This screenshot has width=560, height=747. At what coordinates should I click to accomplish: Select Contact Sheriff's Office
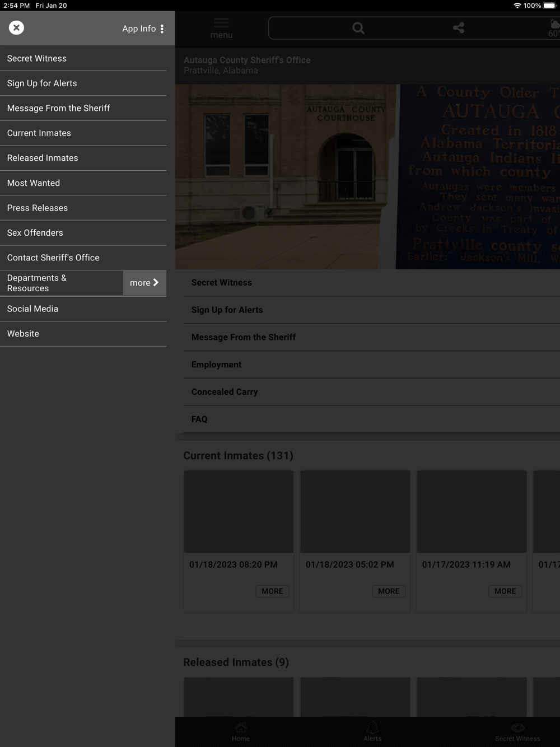pos(83,258)
